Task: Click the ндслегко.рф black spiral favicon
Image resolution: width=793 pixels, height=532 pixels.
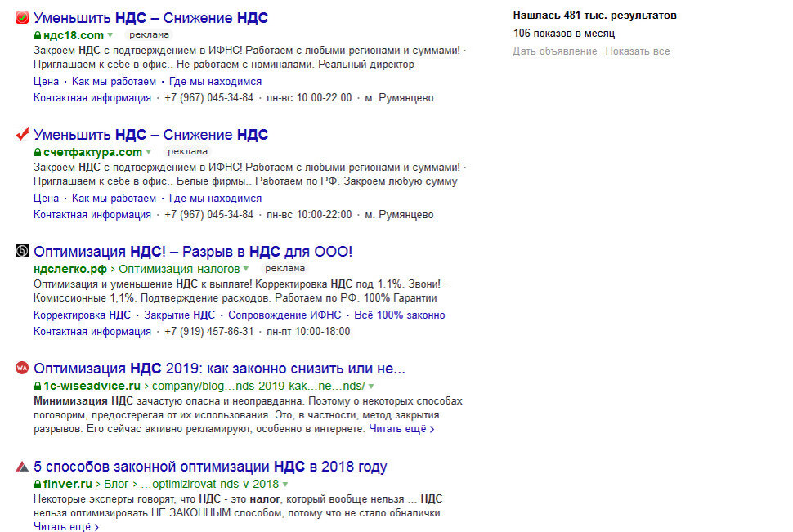Action: pos(22,251)
